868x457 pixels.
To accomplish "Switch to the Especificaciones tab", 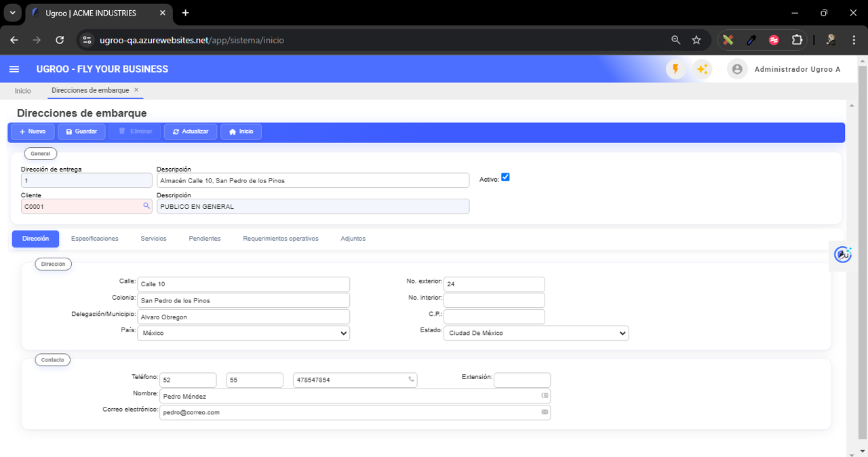I will [95, 239].
